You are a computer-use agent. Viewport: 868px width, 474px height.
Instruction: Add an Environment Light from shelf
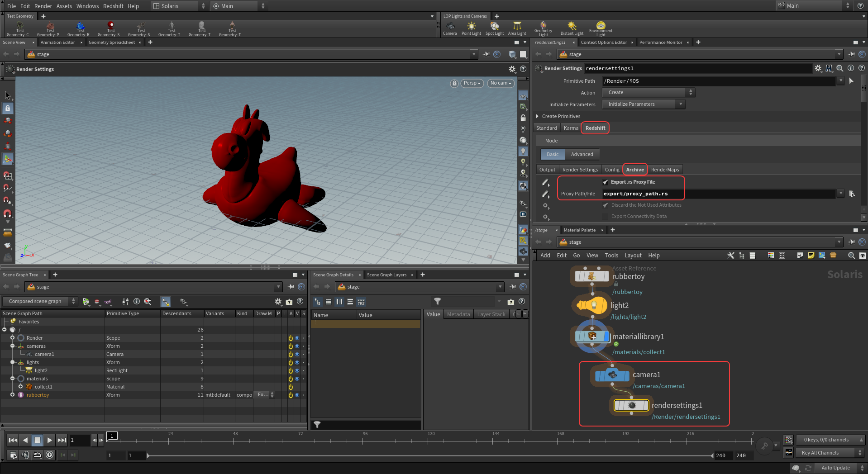tap(601, 28)
